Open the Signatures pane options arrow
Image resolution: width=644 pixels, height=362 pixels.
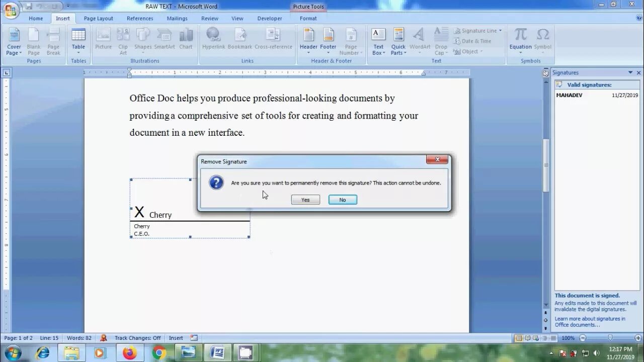coord(630,72)
